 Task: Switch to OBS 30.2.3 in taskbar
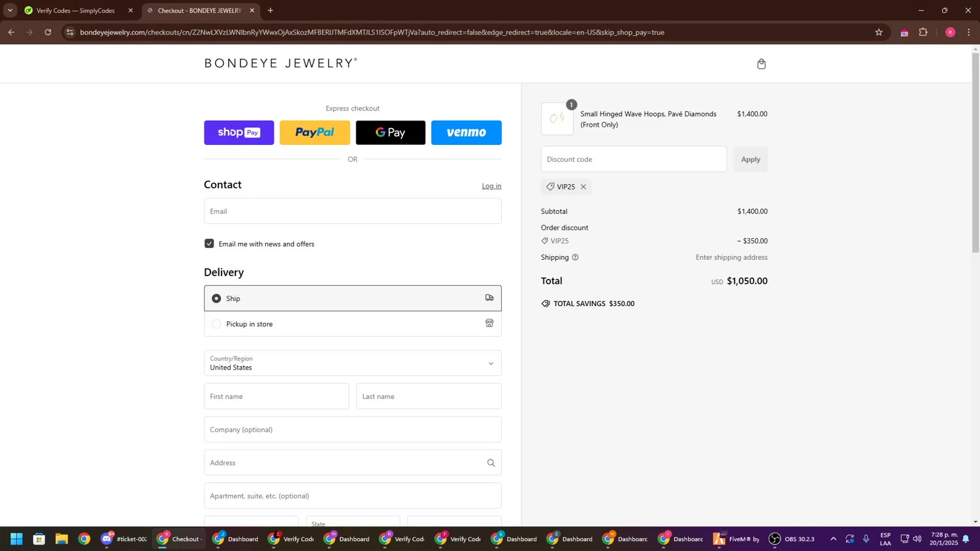click(x=792, y=539)
